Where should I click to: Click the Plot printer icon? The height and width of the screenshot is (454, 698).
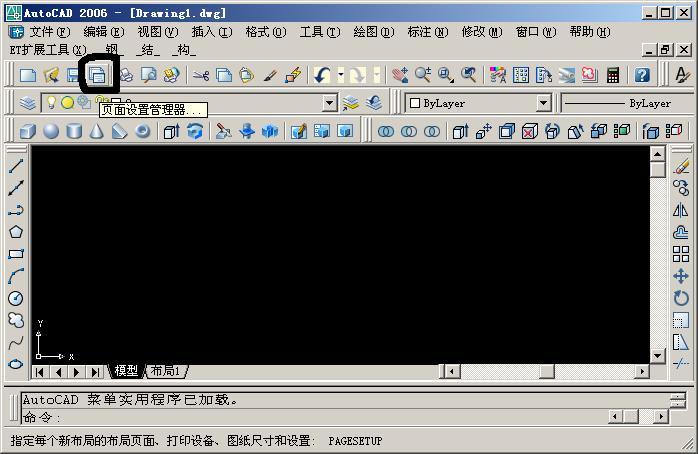[126, 75]
